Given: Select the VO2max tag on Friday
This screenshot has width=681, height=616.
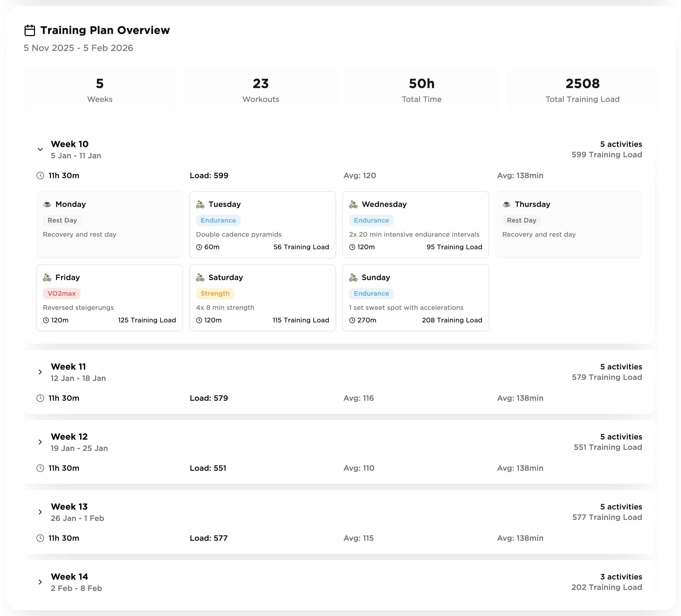Looking at the screenshot, I should [61, 293].
